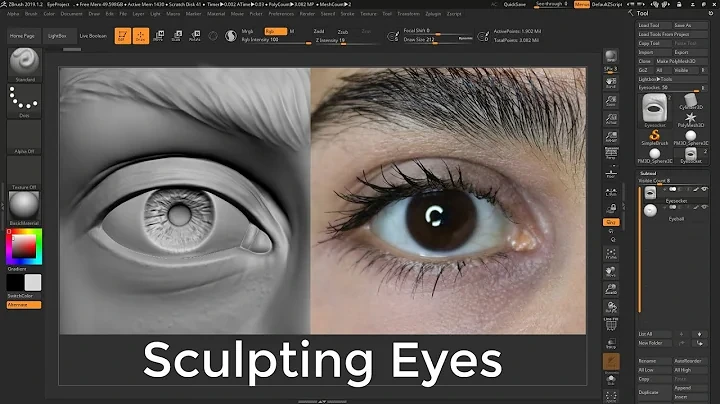Toggle the Mrgb channel button
This screenshot has width=720, height=404.
248,31
